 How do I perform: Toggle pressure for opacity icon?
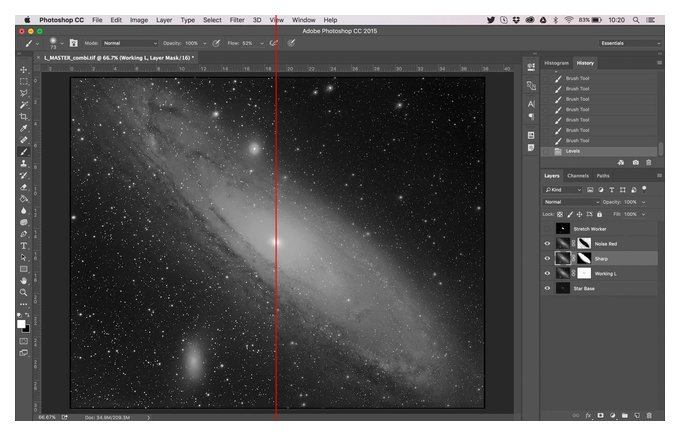coord(216,43)
